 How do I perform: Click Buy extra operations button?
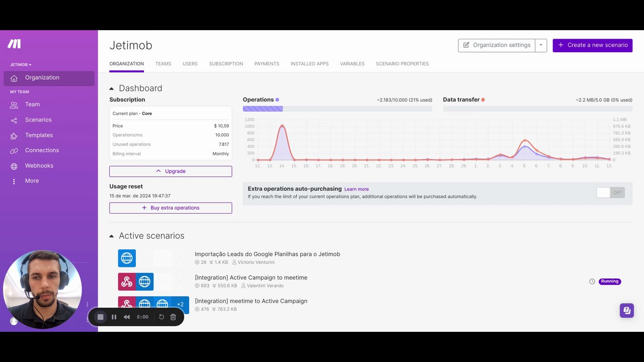(171, 208)
